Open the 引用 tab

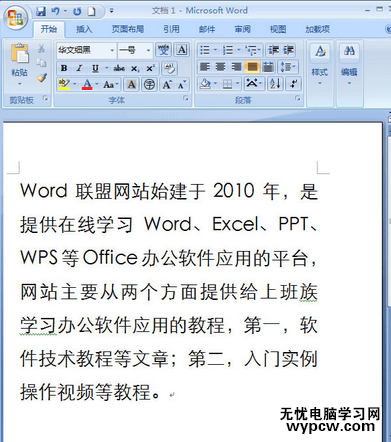pyautogui.click(x=171, y=29)
